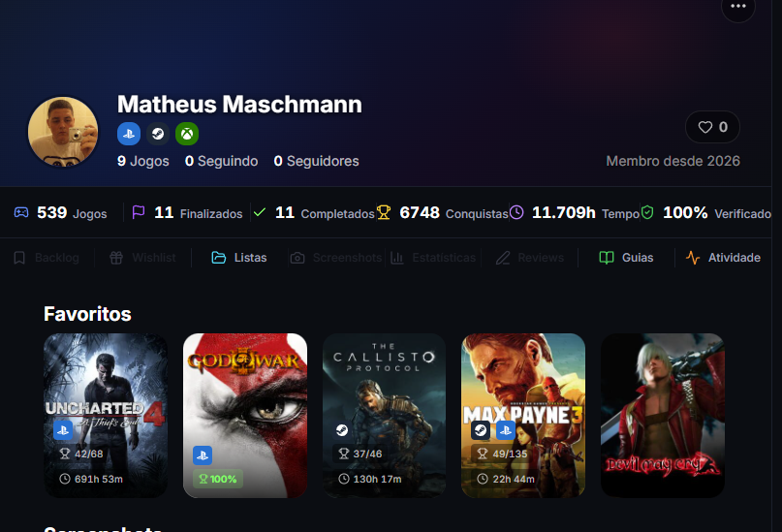Viewport: 782px width, 532px height.
Task: Open the Wishlist tab
Action: [x=142, y=258]
